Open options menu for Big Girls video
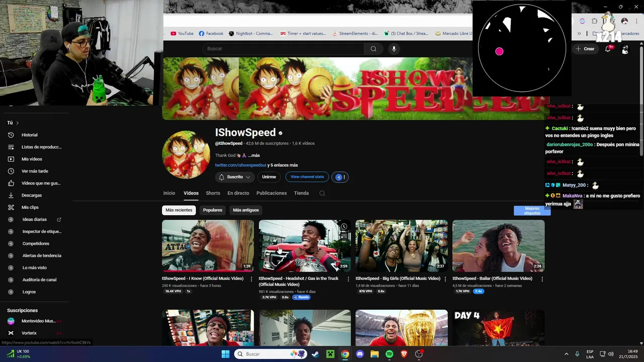Viewport: 644px width, 362px height. tap(445, 279)
